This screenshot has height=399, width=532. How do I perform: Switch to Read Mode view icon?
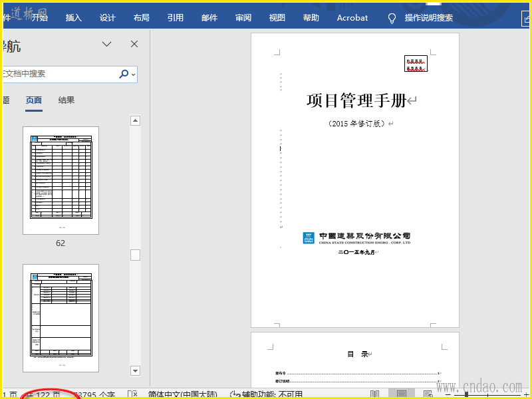[x=375, y=394]
